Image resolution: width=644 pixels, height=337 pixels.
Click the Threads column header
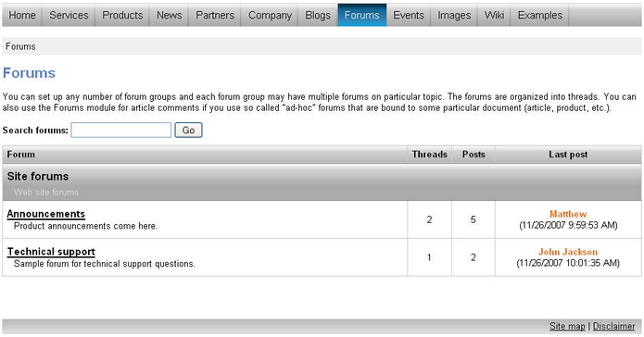pyautogui.click(x=430, y=155)
